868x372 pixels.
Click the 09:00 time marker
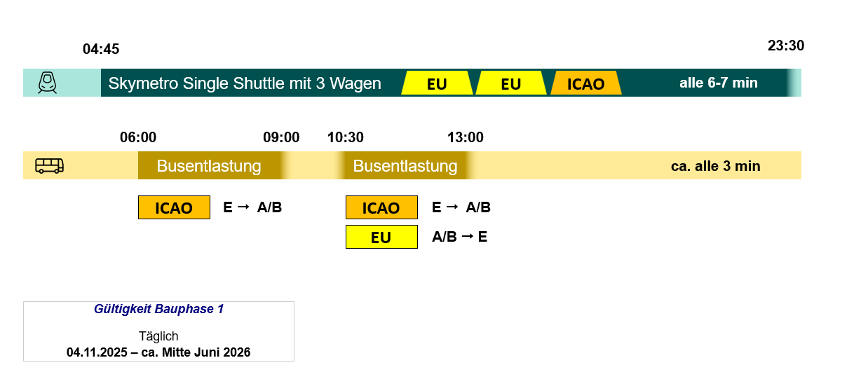(x=281, y=137)
